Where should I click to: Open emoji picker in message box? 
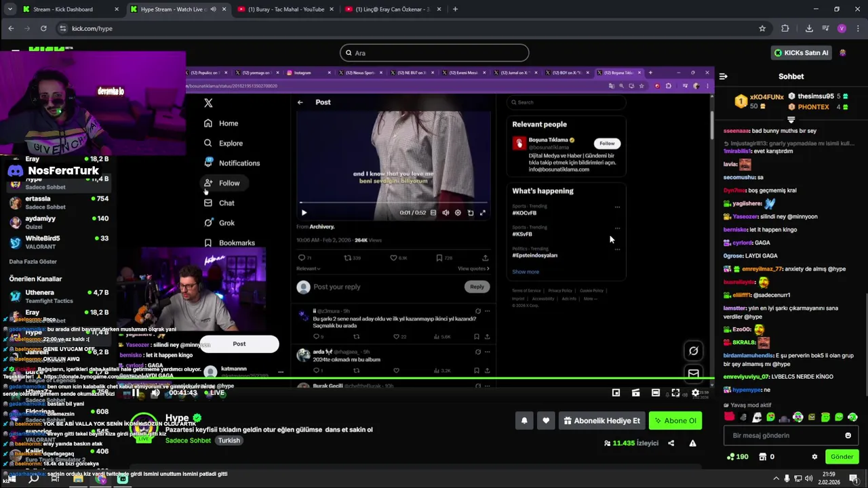point(848,436)
